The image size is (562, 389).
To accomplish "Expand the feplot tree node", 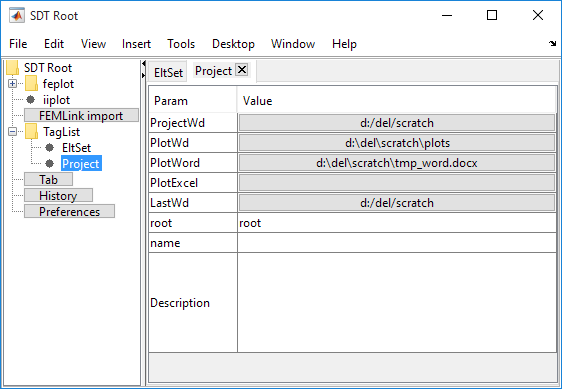I will (13, 84).
